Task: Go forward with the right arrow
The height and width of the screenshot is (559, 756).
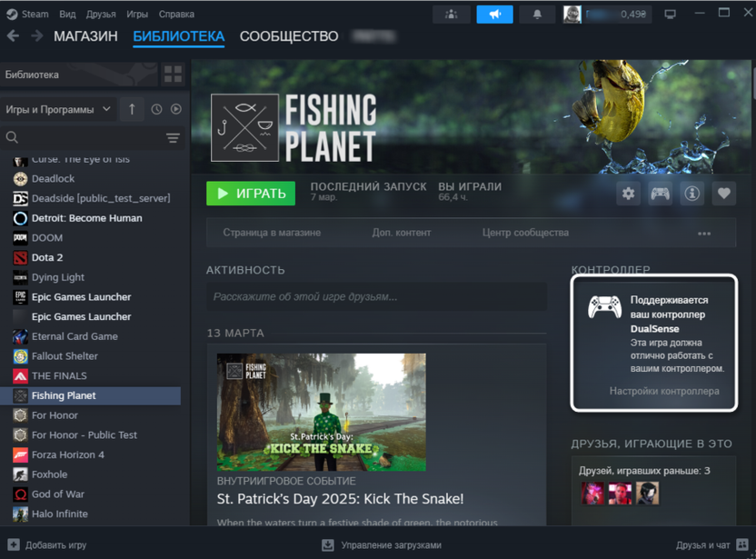Action: pyautogui.click(x=37, y=36)
